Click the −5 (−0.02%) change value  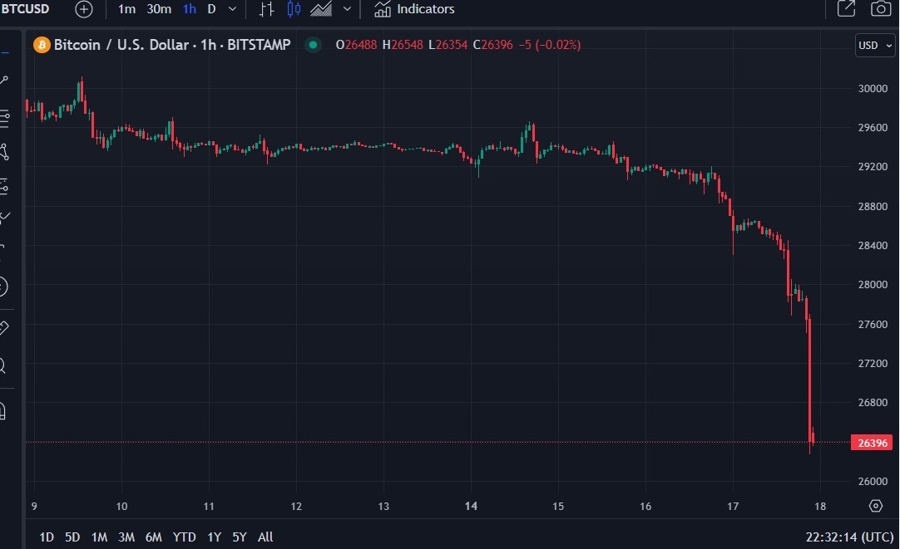[549, 45]
